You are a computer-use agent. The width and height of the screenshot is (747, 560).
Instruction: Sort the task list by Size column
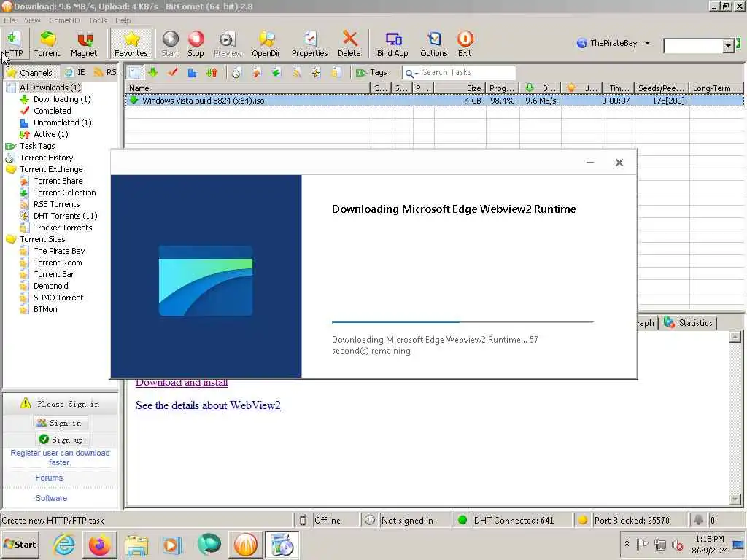pyautogui.click(x=460, y=88)
